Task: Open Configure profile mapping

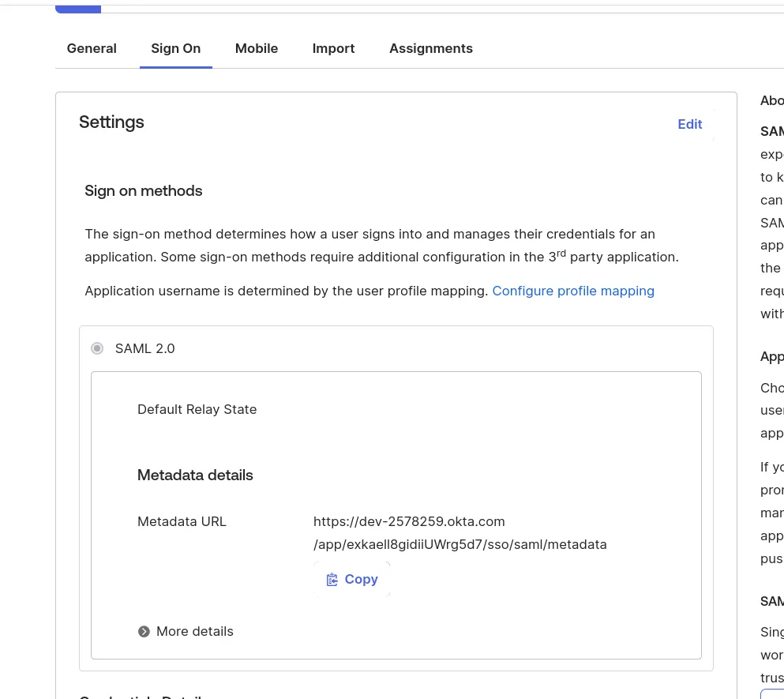Action: 573,291
